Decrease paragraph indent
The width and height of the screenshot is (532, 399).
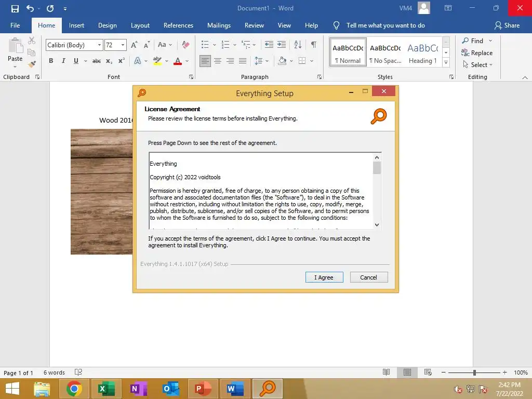tap(269, 45)
